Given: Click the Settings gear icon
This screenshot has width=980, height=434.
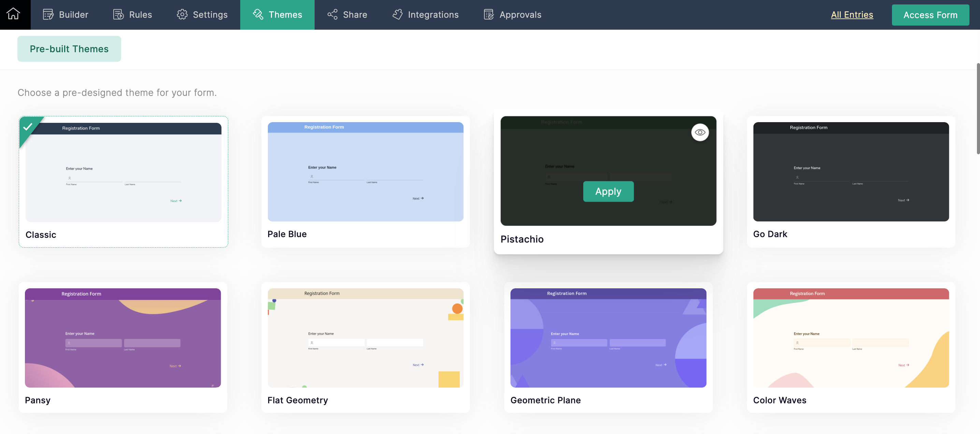Looking at the screenshot, I should [182, 14].
